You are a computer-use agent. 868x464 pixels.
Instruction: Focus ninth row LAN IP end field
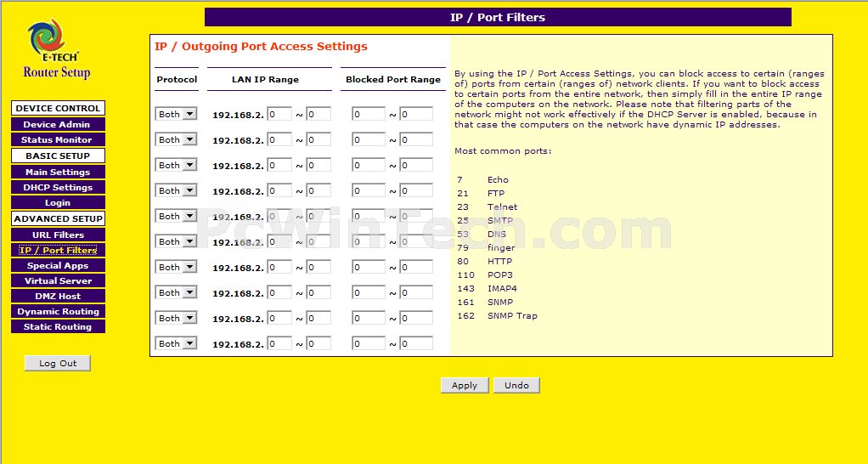318,318
